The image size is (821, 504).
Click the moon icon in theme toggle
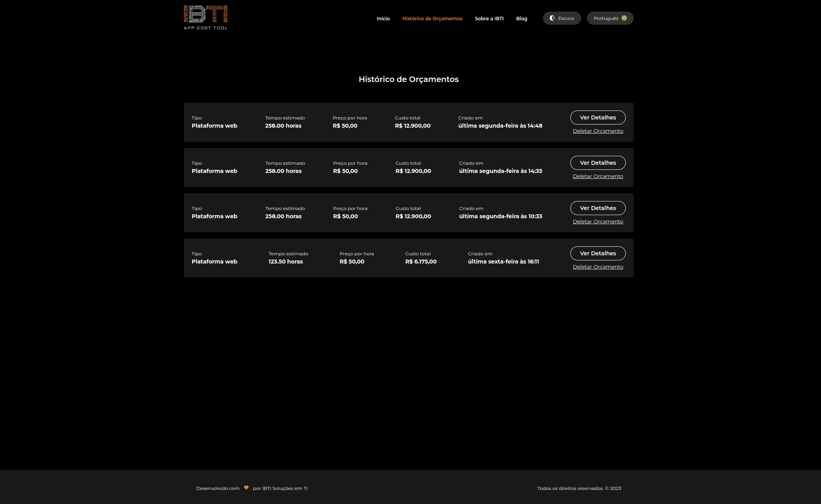tap(552, 18)
